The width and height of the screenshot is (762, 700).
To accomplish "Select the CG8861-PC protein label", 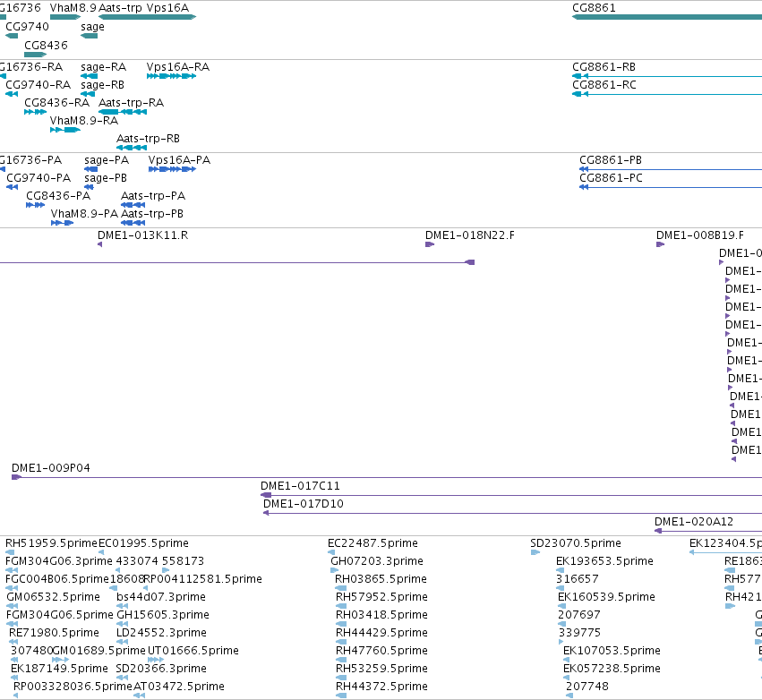I will [611, 178].
